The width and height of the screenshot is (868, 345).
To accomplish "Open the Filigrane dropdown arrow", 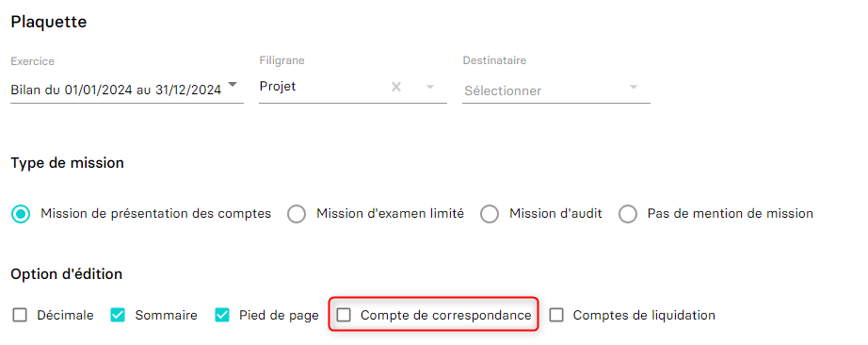I will coord(429,87).
